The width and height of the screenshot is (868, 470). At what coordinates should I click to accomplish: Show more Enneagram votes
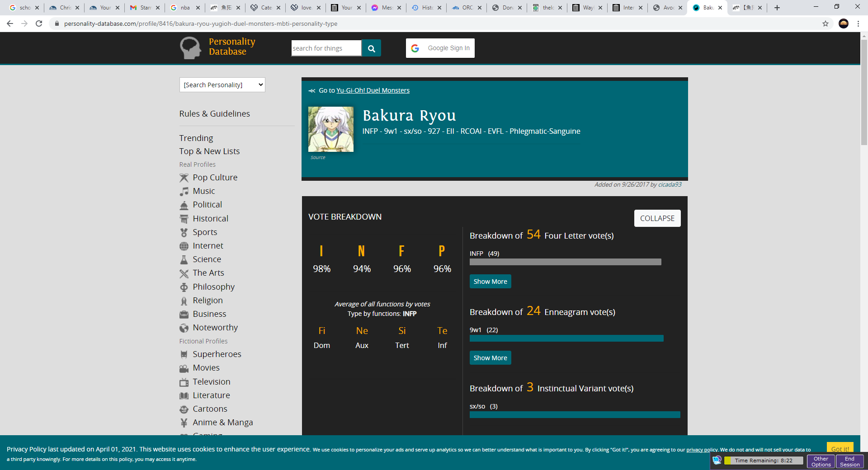(x=491, y=358)
